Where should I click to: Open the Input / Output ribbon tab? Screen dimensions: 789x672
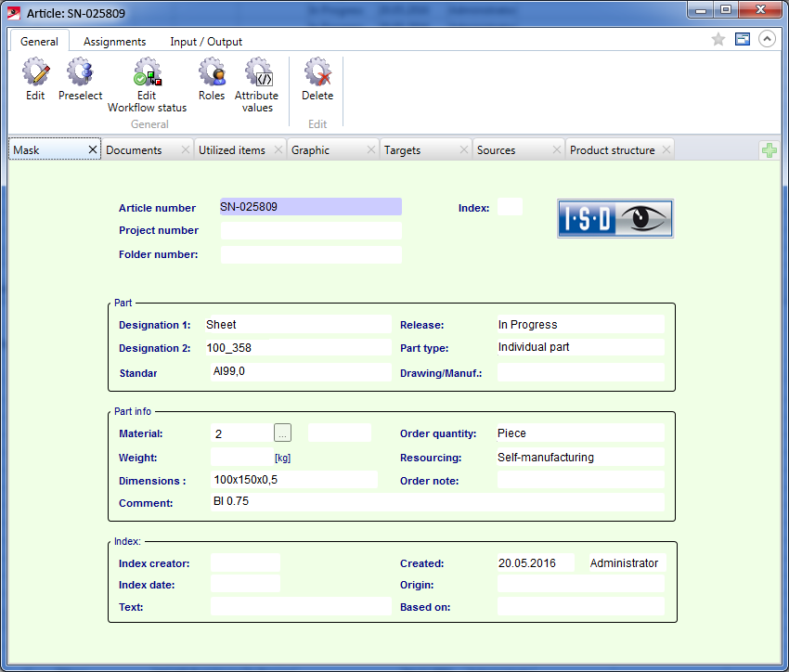(206, 42)
